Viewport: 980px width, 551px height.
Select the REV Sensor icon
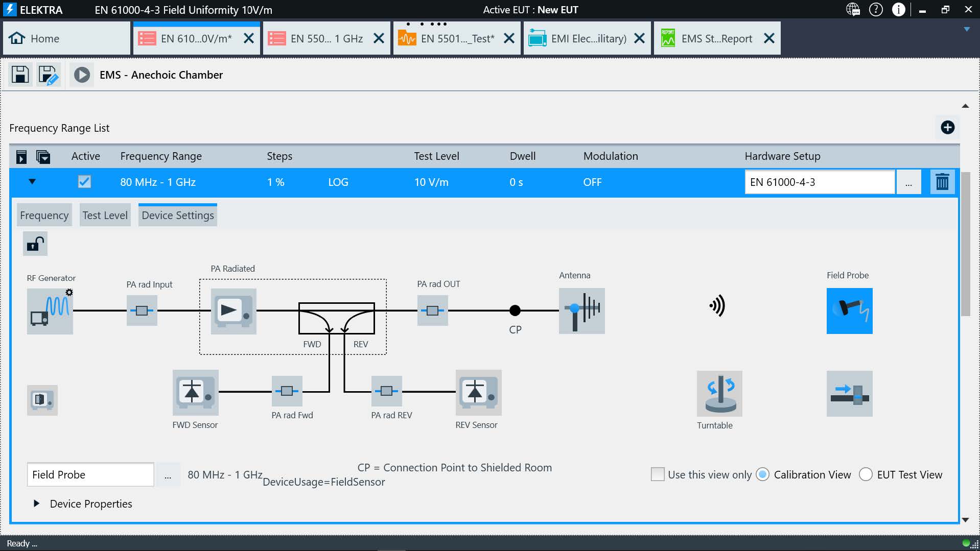(x=478, y=392)
